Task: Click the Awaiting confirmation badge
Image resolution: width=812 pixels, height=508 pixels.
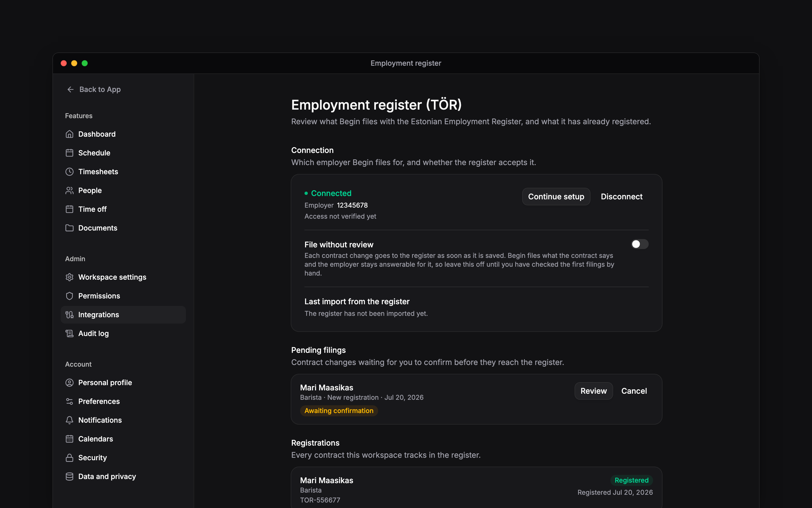Action: click(339, 411)
